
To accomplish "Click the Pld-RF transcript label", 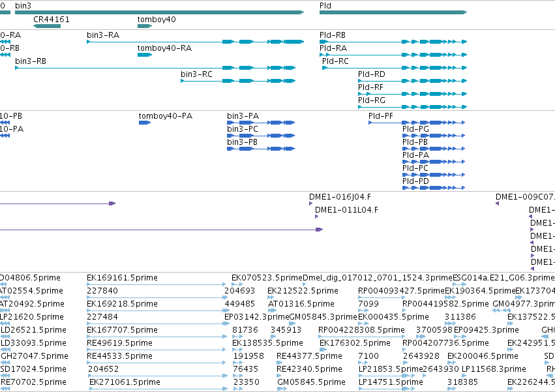I will pyautogui.click(x=370, y=87).
